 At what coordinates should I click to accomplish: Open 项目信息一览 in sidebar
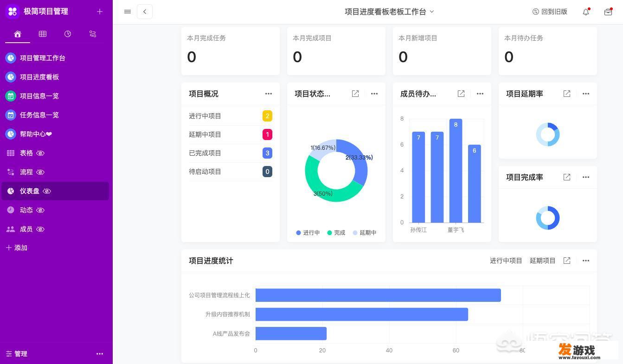point(55,96)
